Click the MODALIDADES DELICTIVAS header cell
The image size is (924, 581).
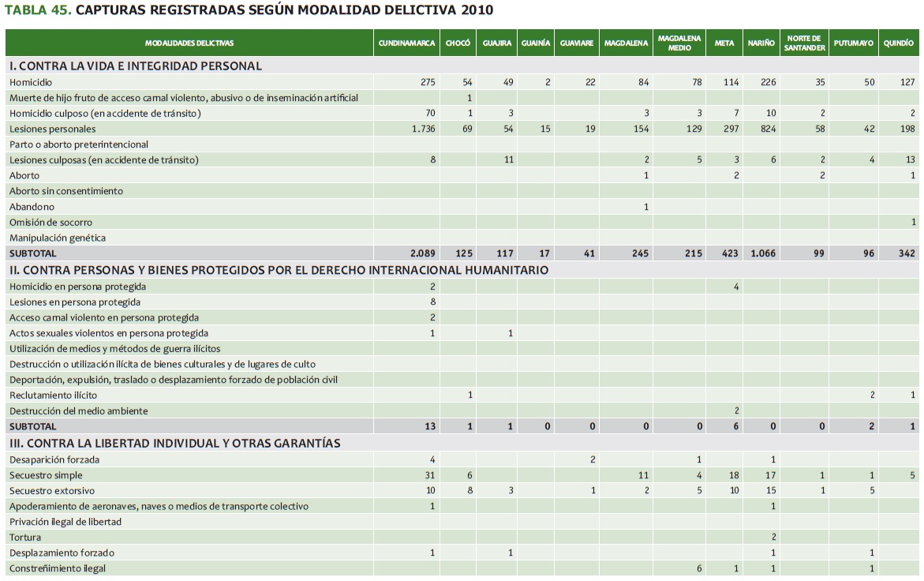click(x=189, y=43)
